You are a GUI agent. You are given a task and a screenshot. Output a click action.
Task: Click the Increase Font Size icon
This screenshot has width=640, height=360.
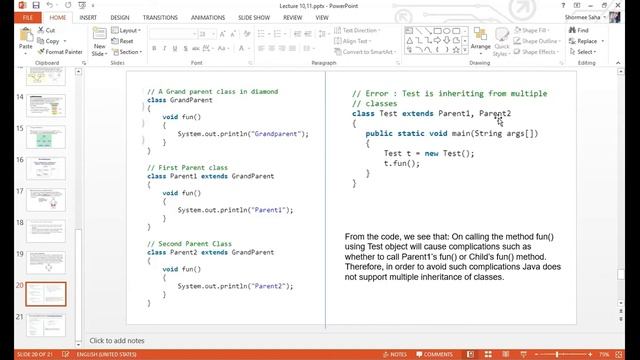coord(222,34)
